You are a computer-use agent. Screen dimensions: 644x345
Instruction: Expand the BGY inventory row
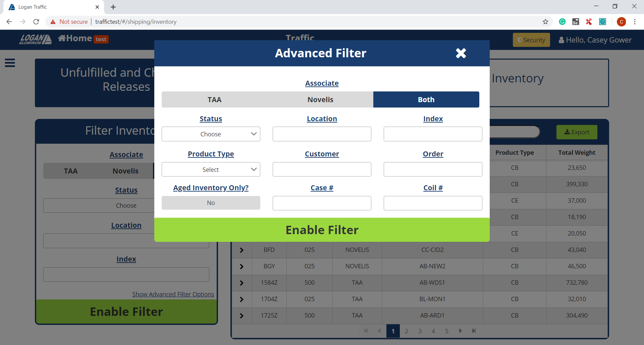(241, 267)
